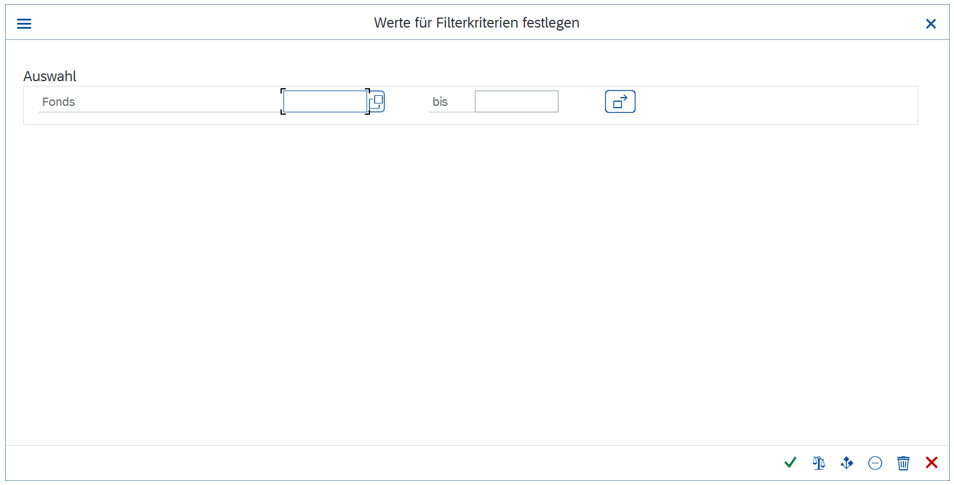The width and height of the screenshot is (954, 485).
Task: Open the hamburger menu in the dialog header
Action: coord(24,23)
